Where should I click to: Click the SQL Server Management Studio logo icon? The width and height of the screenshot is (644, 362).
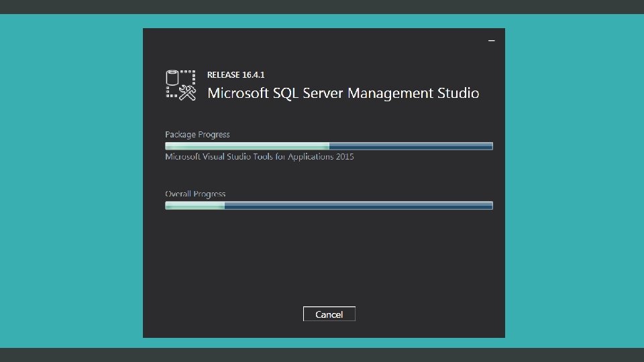click(180, 85)
